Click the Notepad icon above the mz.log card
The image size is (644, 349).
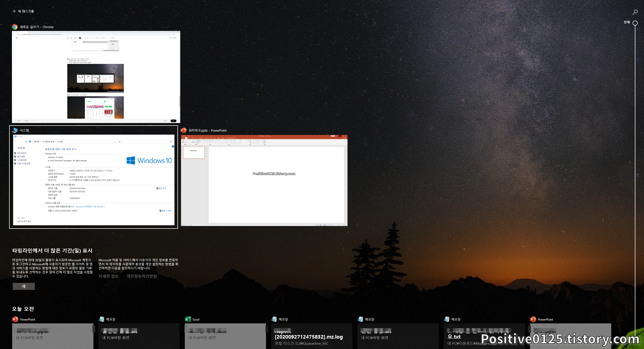click(x=274, y=319)
